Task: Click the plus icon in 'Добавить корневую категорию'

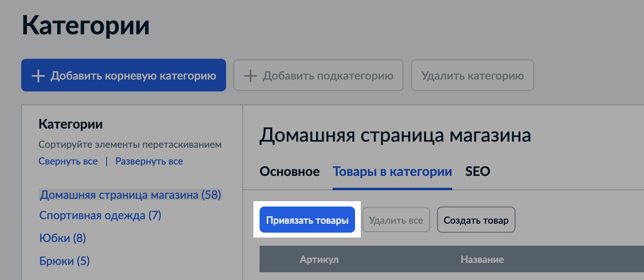Action: click(x=38, y=76)
